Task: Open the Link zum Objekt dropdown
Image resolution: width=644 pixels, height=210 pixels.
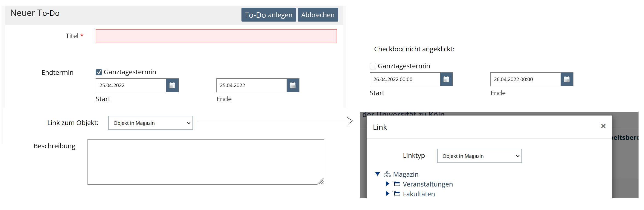Action: 150,123
